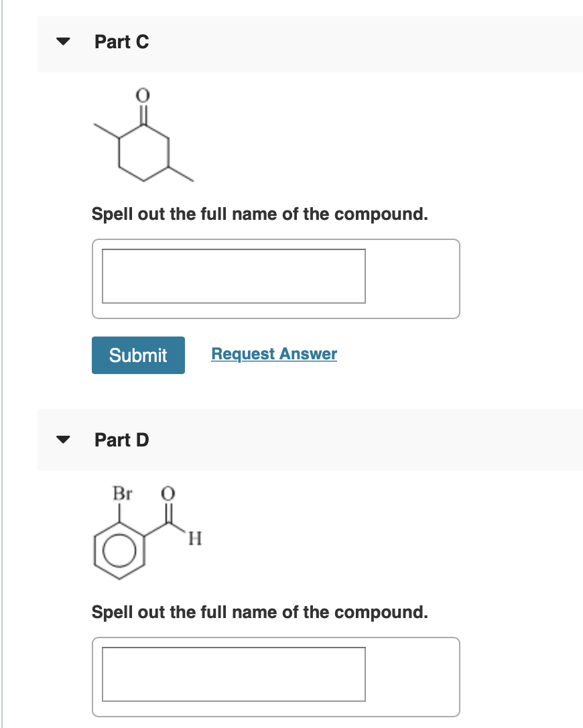Click the gray header bar above Part D
The image size is (583, 728).
coord(335,440)
